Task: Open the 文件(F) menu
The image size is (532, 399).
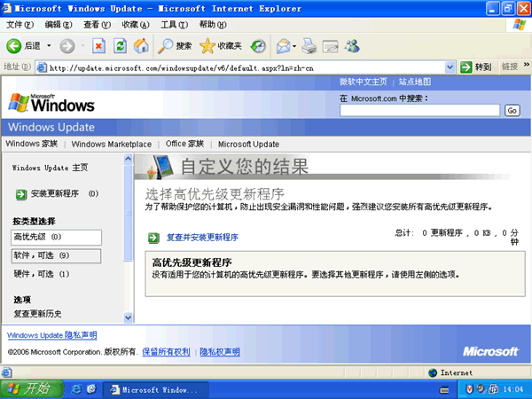Action: tap(20, 25)
